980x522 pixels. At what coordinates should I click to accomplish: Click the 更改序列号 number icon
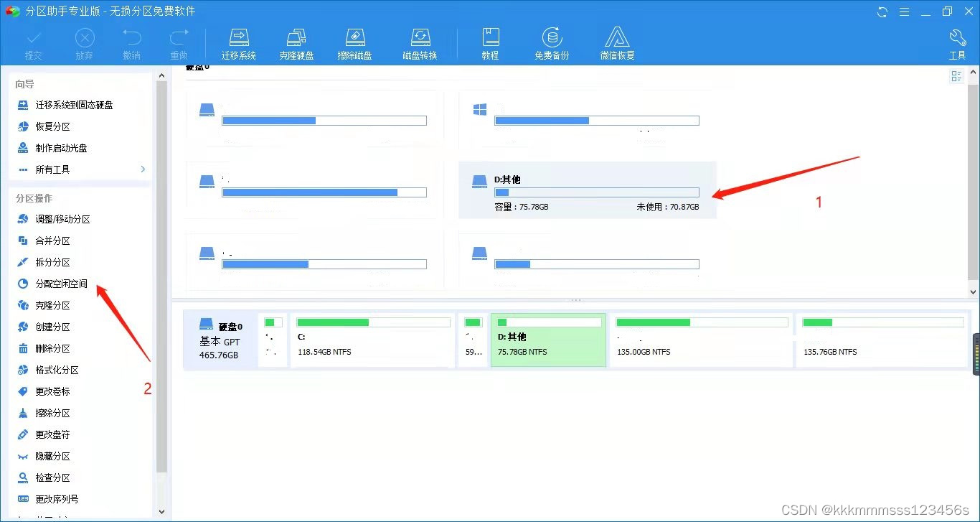tap(23, 499)
